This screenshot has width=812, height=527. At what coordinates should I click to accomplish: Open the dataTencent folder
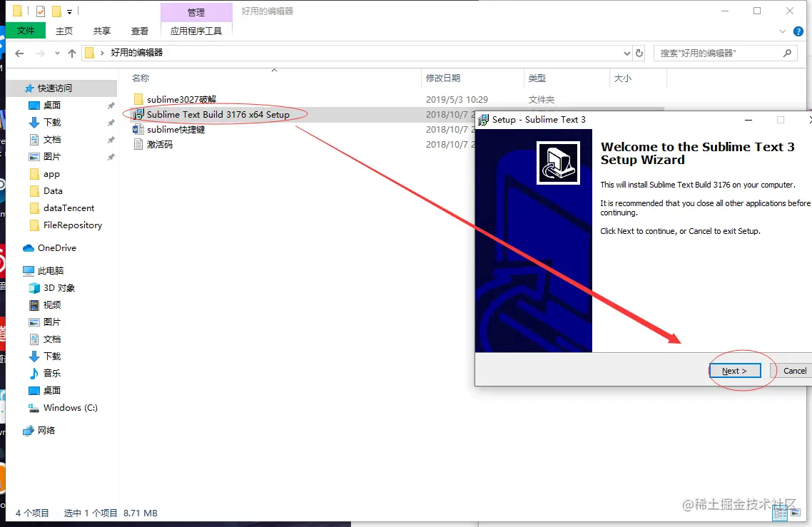point(69,208)
